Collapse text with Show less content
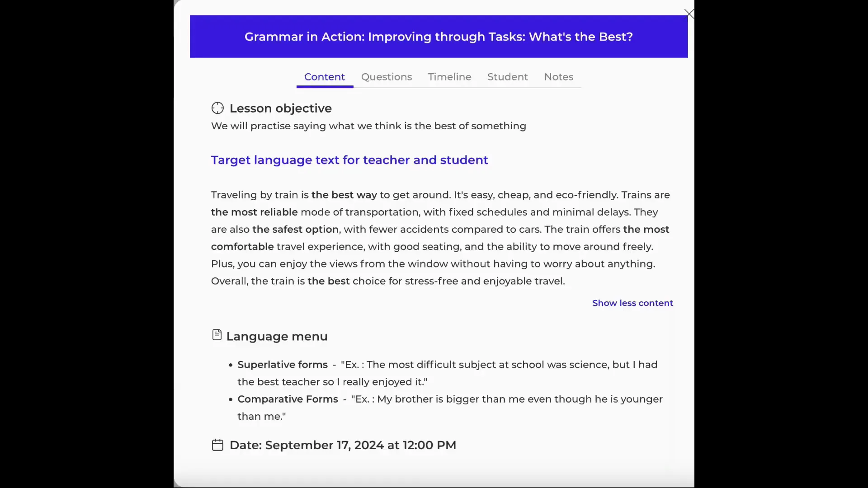The width and height of the screenshot is (868, 488). pyautogui.click(x=632, y=303)
